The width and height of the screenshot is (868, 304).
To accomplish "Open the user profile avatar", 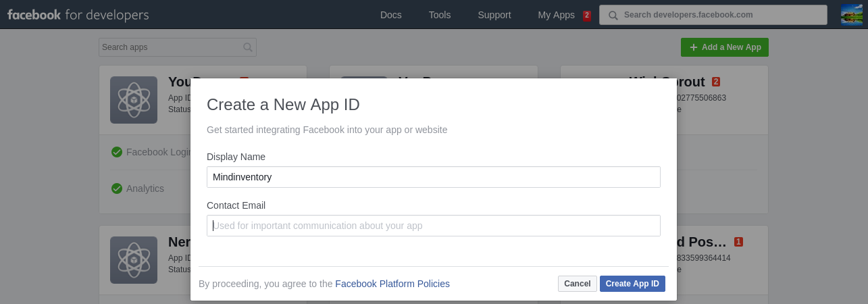I will (x=852, y=14).
